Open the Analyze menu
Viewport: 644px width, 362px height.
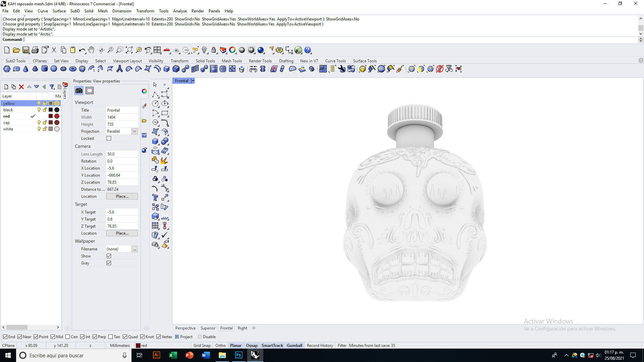(x=180, y=11)
